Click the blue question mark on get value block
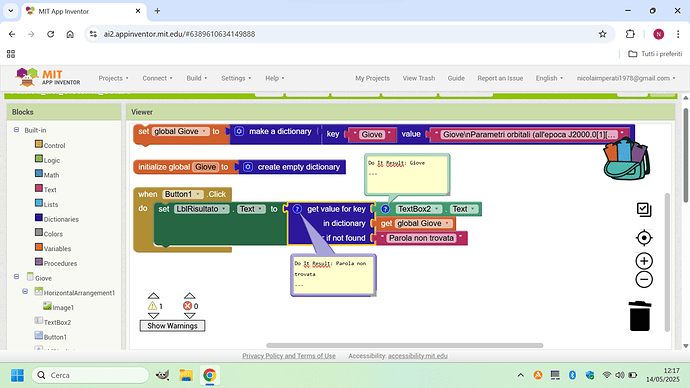690x388 pixels. (297, 209)
